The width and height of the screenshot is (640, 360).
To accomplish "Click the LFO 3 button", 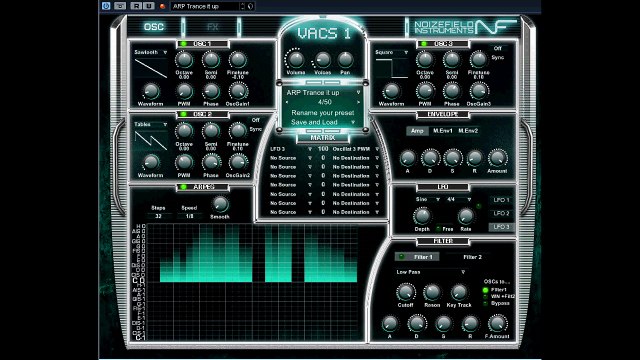I will 501,227.
